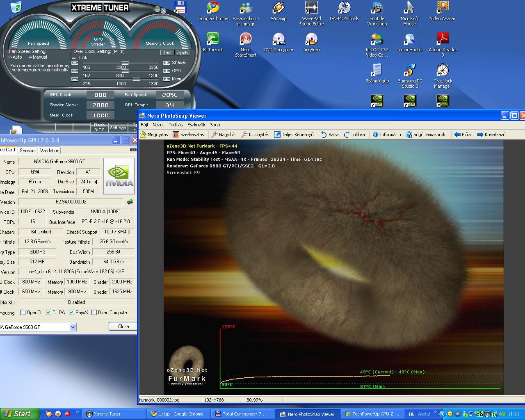This screenshot has width=525, height=420.
Task: Switch to Teljes Képernyő fullscreen
Action: [x=294, y=135]
